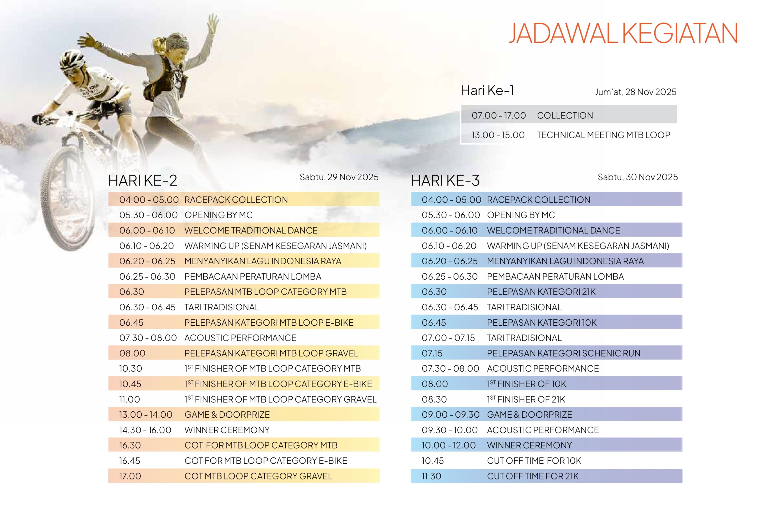
Task: Click the 10.00 - 12.00 WINNER CEREMONY row
Action: 546,445
